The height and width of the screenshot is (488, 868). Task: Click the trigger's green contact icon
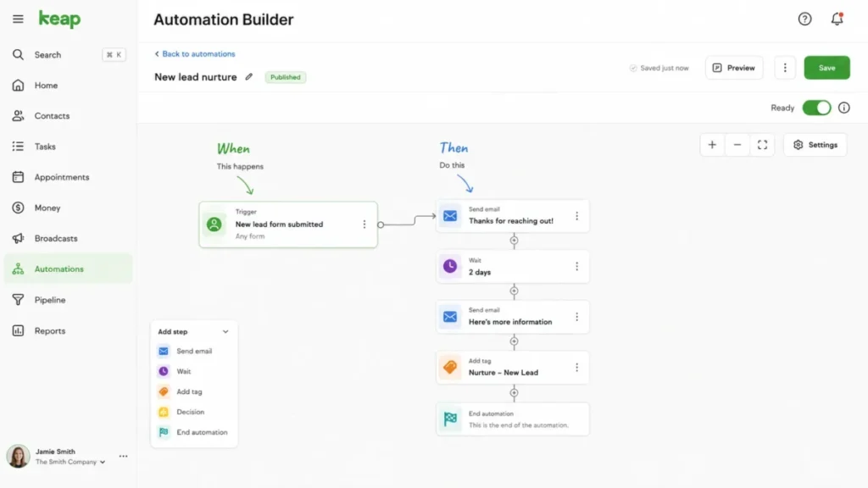[214, 224]
